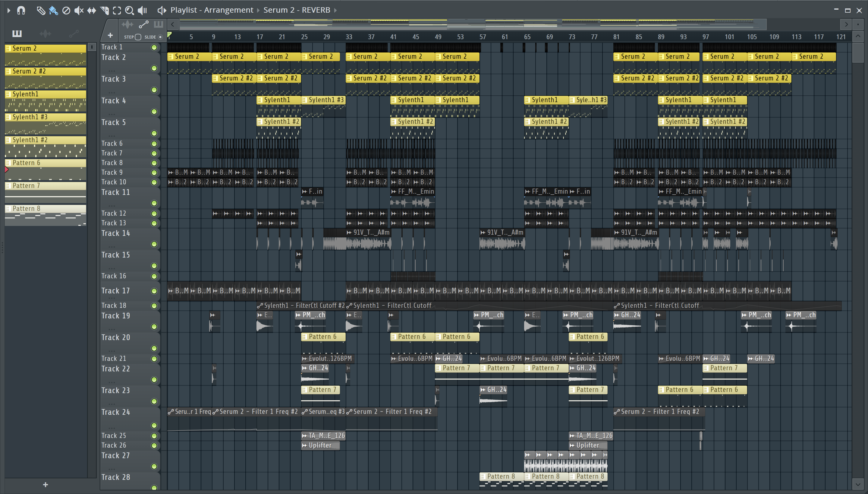
Task: Open the Sylenth1 #3 pattern menu icon in picker
Action: point(8,117)
